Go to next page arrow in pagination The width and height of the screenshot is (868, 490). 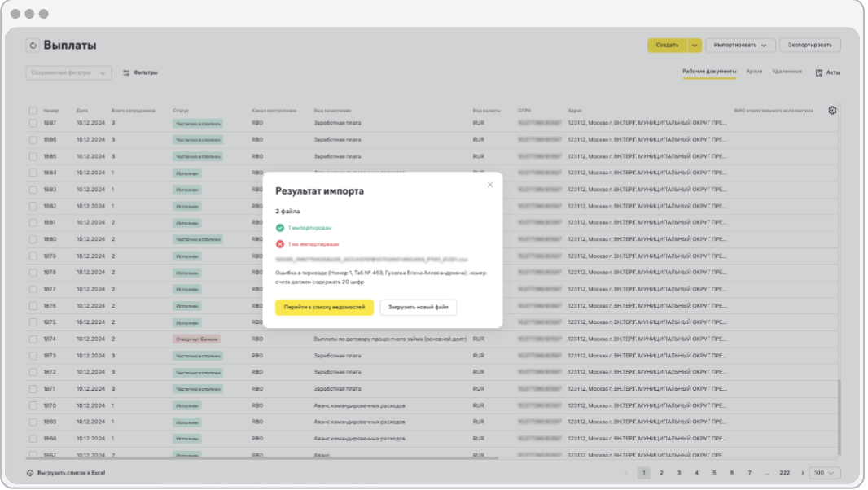pos(803,473)
